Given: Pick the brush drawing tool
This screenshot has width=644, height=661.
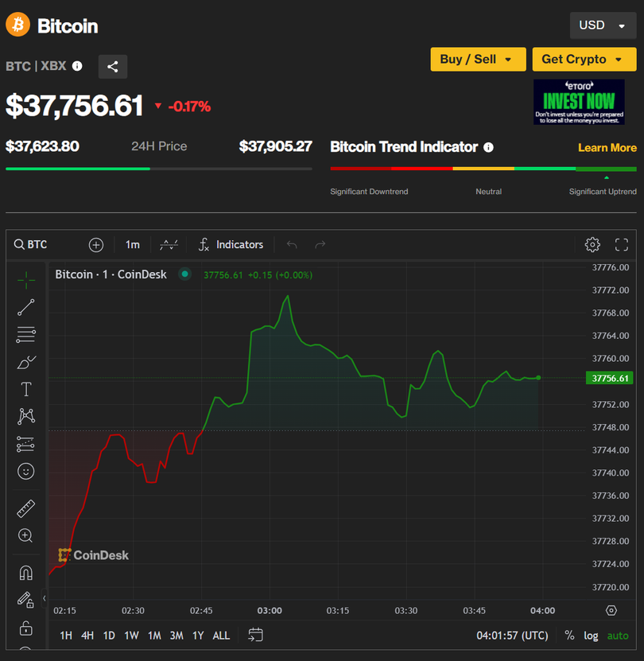Looking at the screenshot, I should click(25, 363).
